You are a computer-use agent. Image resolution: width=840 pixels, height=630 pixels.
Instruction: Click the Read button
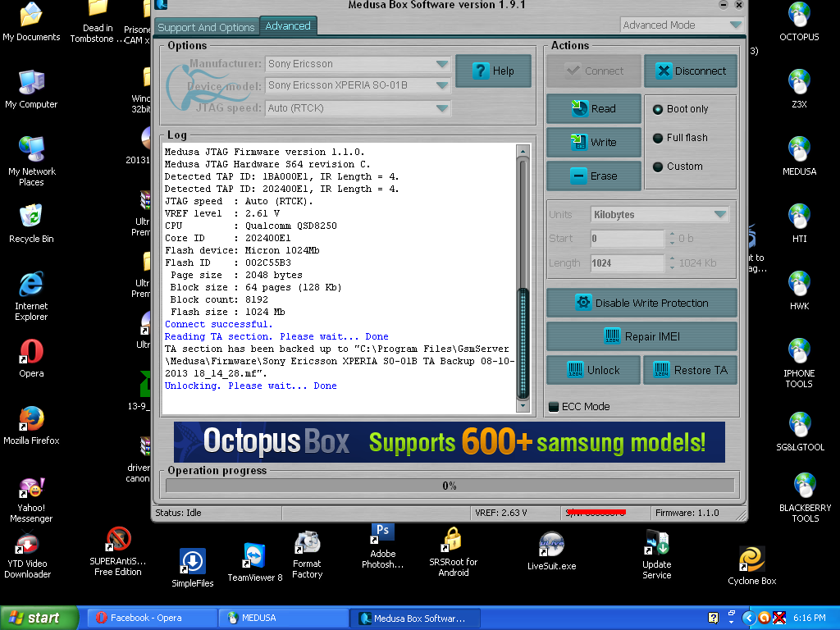[x=594, y=109]
